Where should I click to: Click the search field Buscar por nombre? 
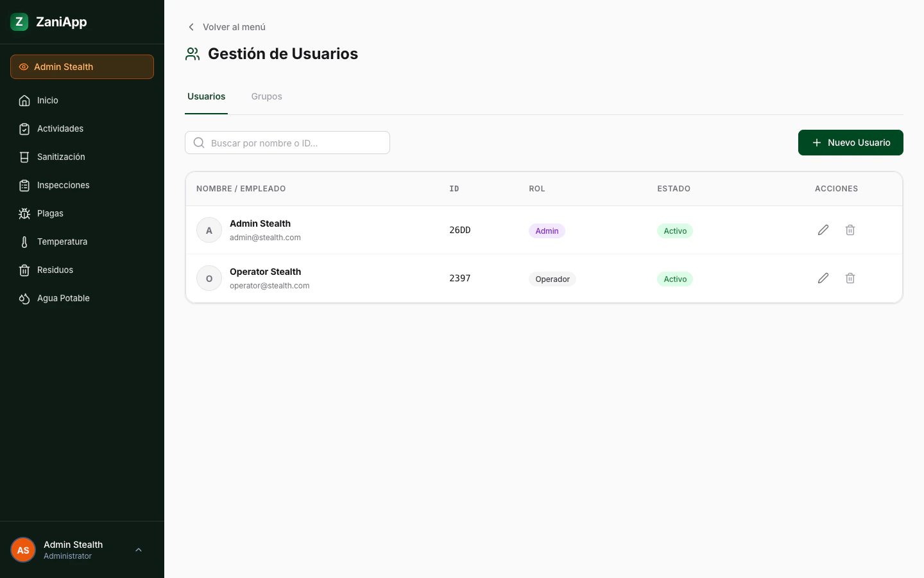click(x=287, y=143)
